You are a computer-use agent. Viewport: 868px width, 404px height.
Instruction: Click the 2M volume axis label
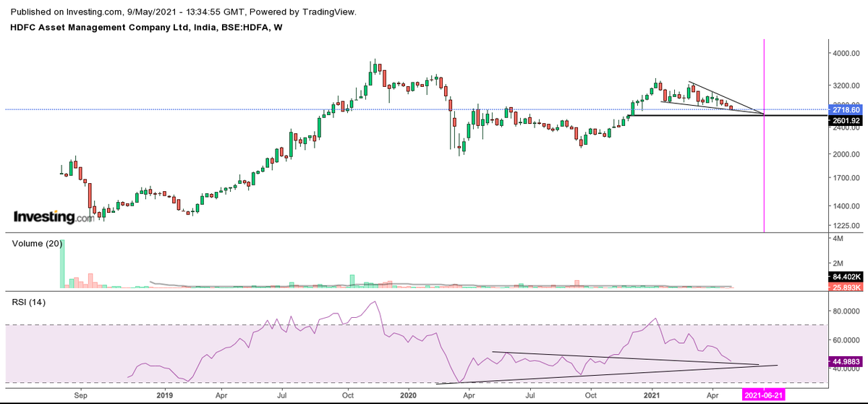click(838, 263)
